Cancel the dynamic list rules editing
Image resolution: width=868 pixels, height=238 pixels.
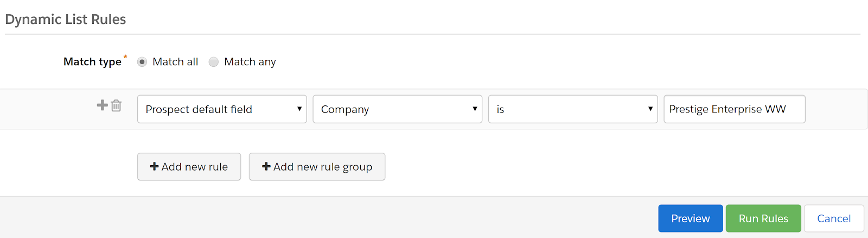coord(833,218)
